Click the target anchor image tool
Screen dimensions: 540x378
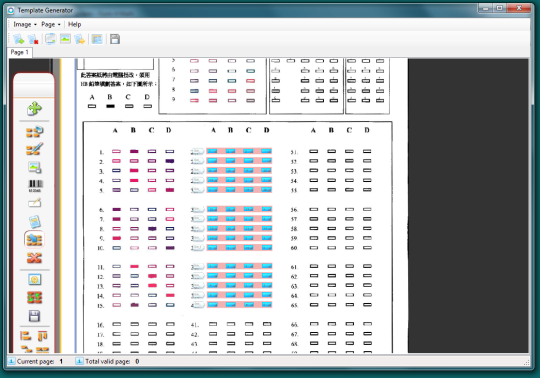[x=34, y=280]
